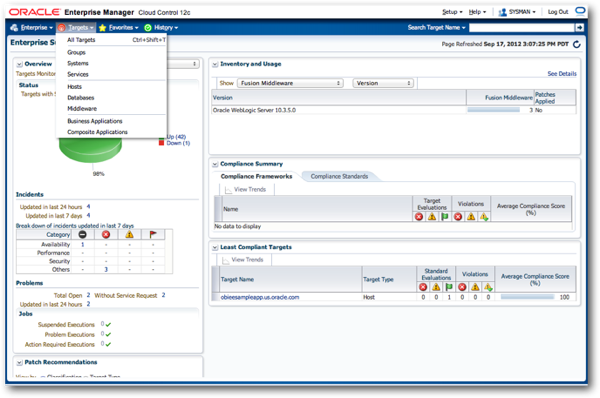This screenshot has width=600, height=398.
Task: Click the search go arrow button
Action: [579, 28]
